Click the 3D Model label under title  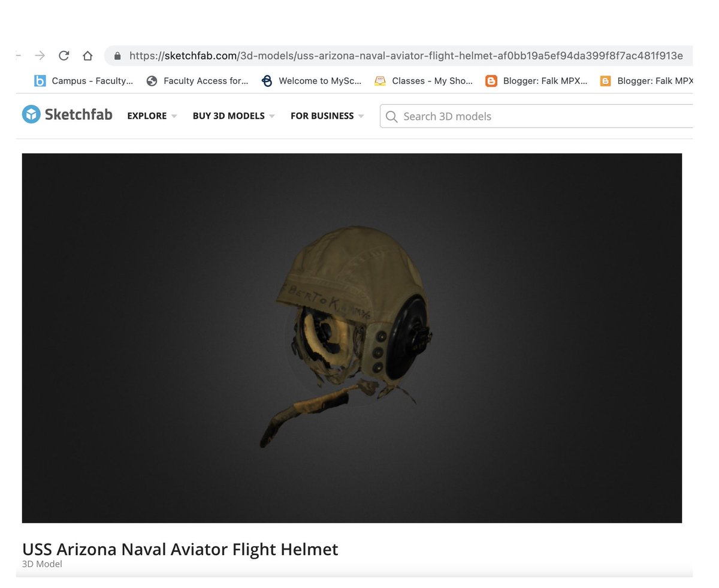(x=42, y=564)
